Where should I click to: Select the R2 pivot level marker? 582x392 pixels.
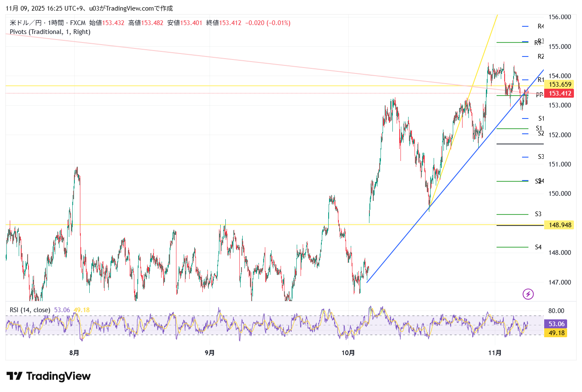pos(540,56)
